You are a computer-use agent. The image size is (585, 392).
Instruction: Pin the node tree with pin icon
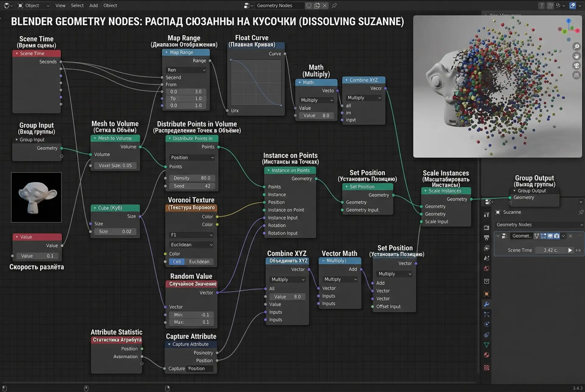(334, 5)
